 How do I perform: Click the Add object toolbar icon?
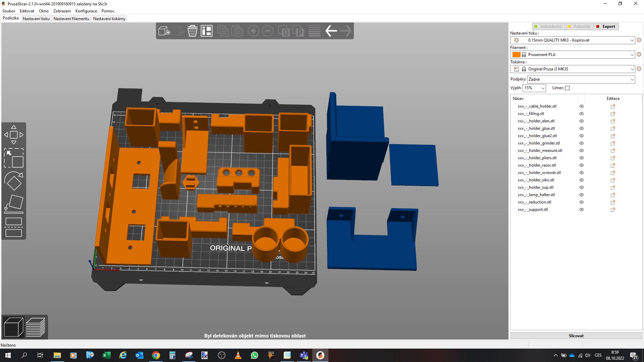point(164,31)
